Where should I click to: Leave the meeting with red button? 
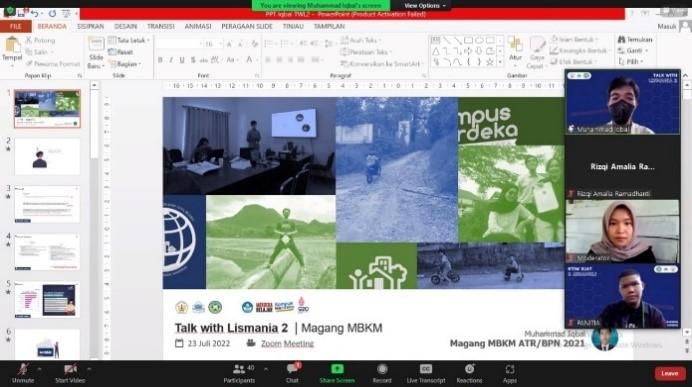tap(669, 373)
